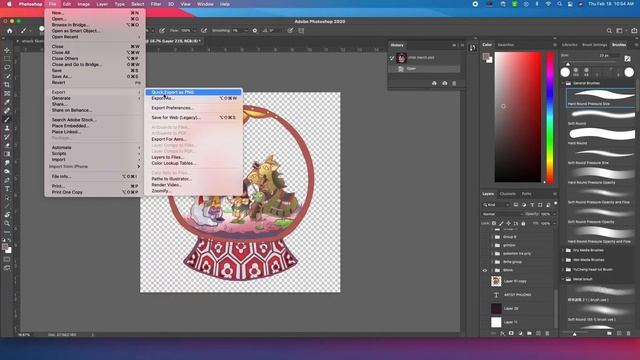Add a layer style (fx) icon

(x=502, y=333)
